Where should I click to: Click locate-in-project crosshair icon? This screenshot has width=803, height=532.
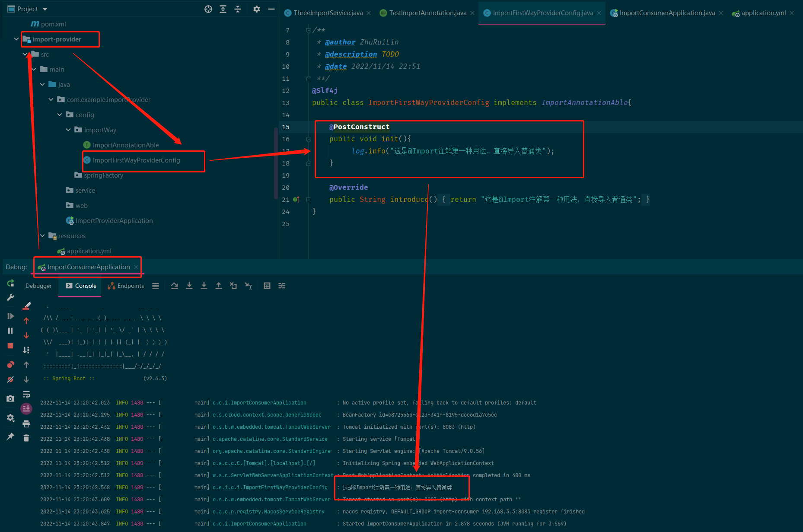click(208, 9)
